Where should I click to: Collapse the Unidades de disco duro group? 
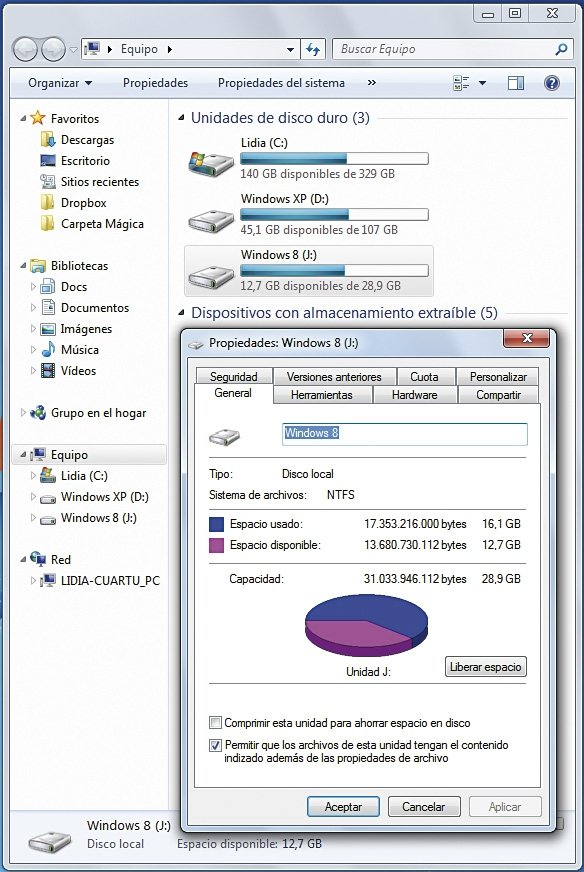(x=181, y=118)
